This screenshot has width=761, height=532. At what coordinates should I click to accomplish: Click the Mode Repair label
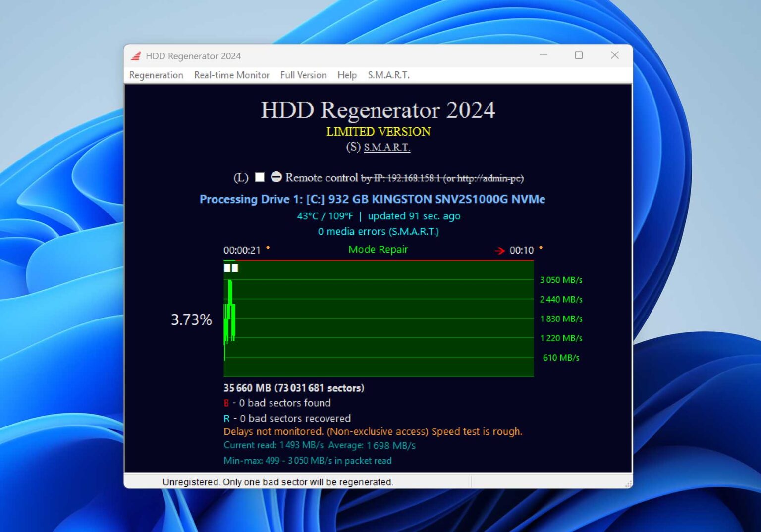[379, 249]
